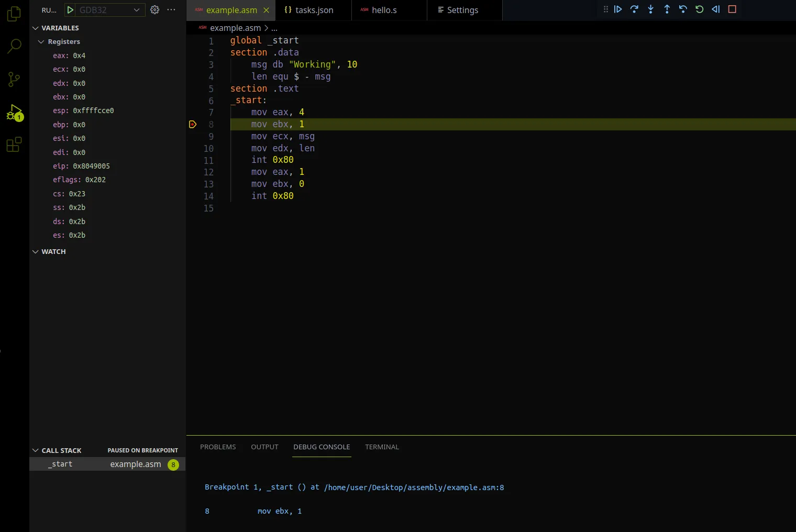
Task: Start debugging with the green play button
Action: point(70,10)
